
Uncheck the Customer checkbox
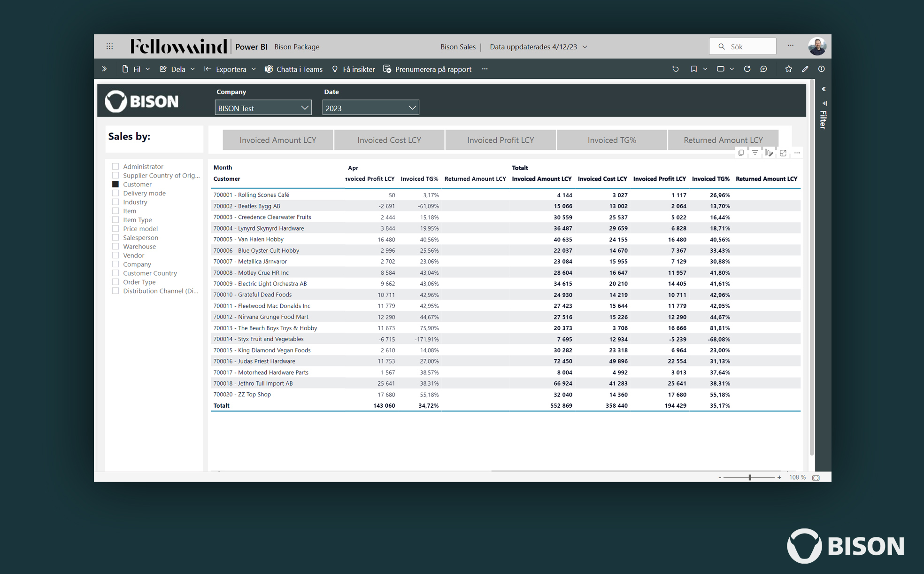click(115, 184)
